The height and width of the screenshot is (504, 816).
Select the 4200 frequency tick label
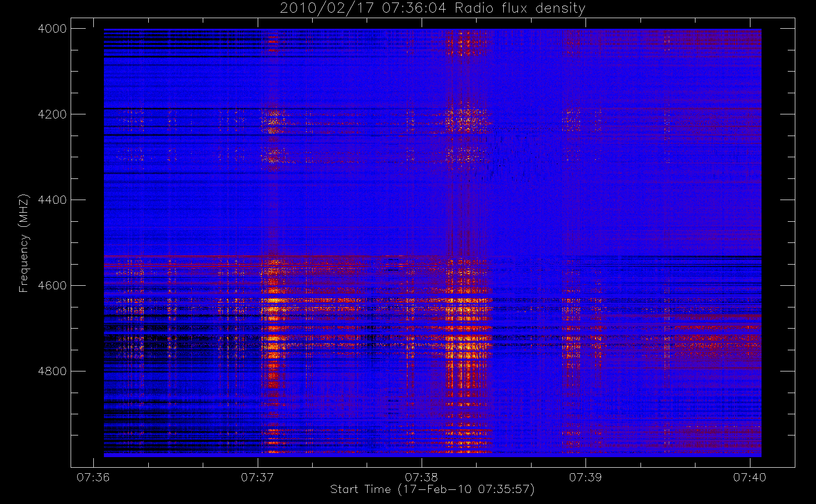(x=52, y=114)
